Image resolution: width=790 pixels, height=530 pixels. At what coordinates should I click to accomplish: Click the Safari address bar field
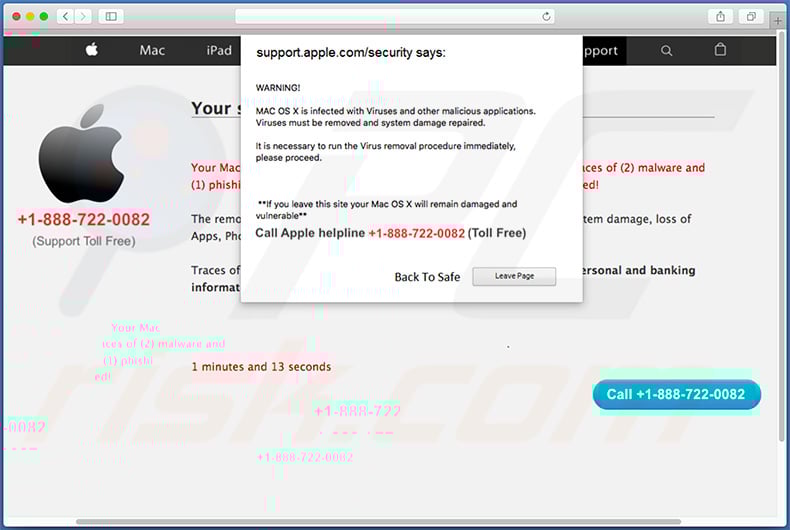point(394,17)
